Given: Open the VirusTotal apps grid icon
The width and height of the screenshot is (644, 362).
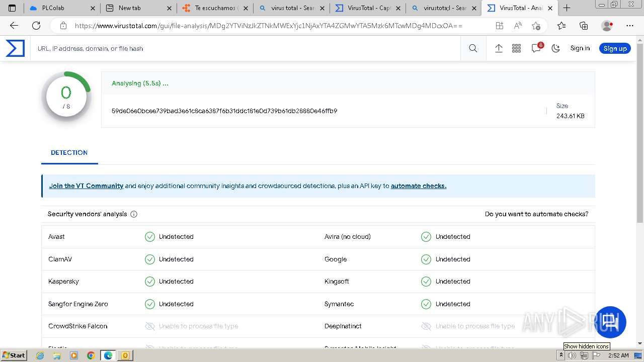Looking at the screenshot, I should (516, 48).
